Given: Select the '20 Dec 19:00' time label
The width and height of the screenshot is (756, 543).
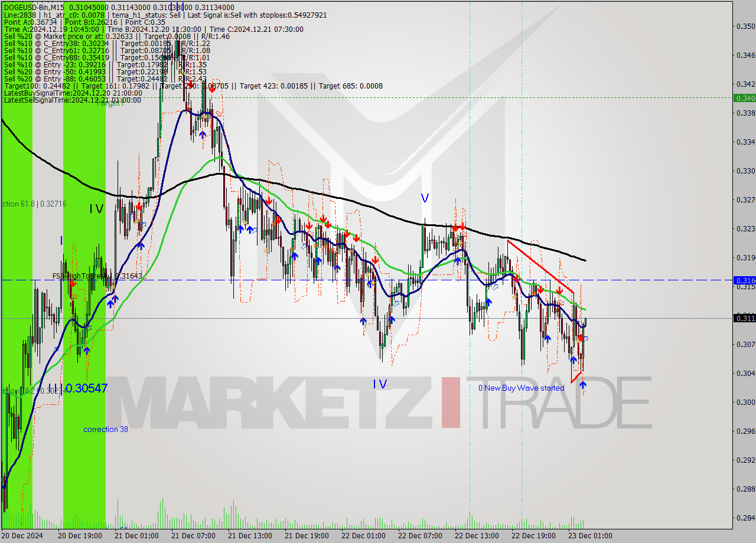Looking at the screenshot, I should (x=79, y=536).
